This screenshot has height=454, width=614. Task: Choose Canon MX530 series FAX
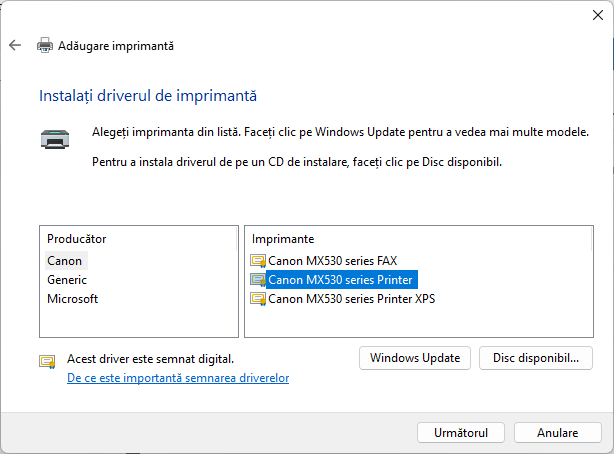click(x=332, y=261)
